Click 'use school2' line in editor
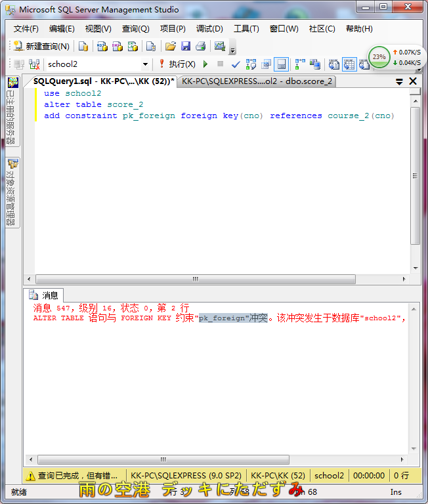This screenshot has height=504, width=428. tap(72, 94)
